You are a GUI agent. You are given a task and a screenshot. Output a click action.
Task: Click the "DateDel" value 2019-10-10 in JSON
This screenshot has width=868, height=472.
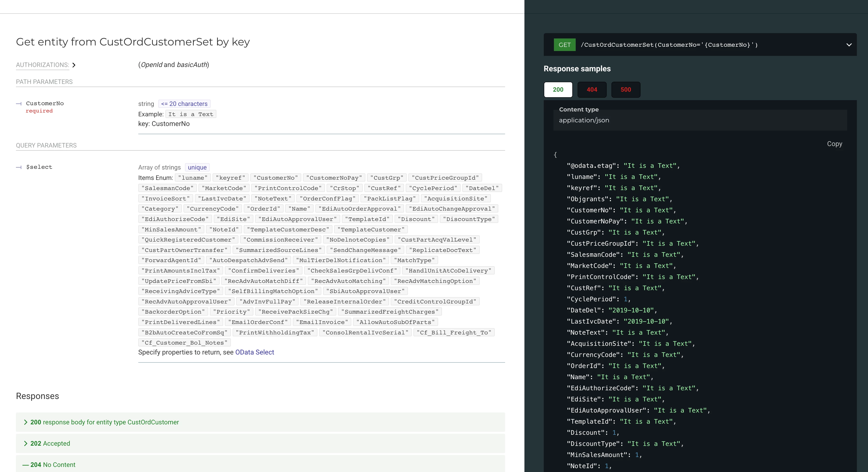point(631,310)
